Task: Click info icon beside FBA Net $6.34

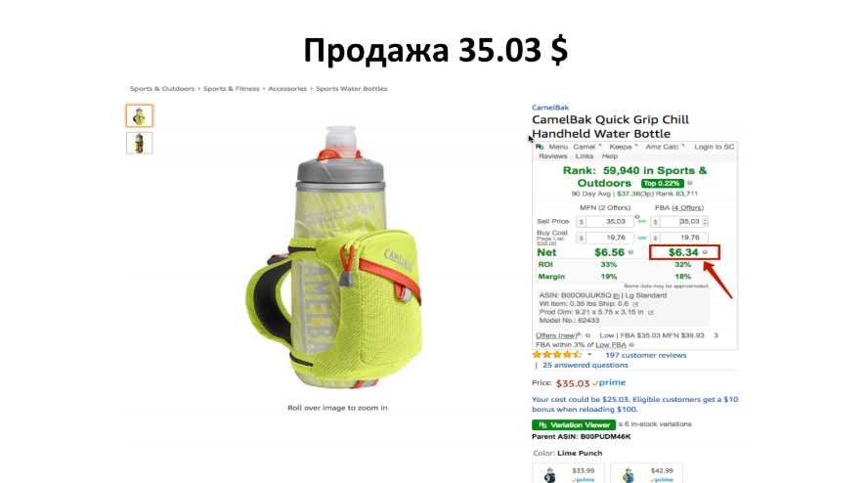Action: click(706, 252)
